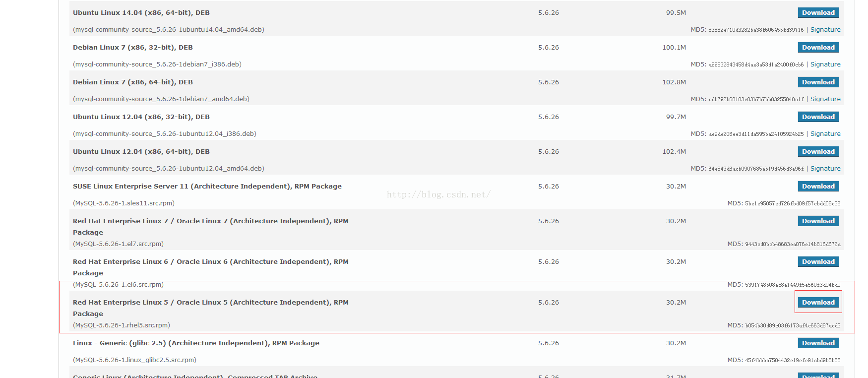Click title 'Debian Linux 7 (x86, 32-bit), DEB'
Viewport: 868px width, 378px height.
tap(133, 48)
